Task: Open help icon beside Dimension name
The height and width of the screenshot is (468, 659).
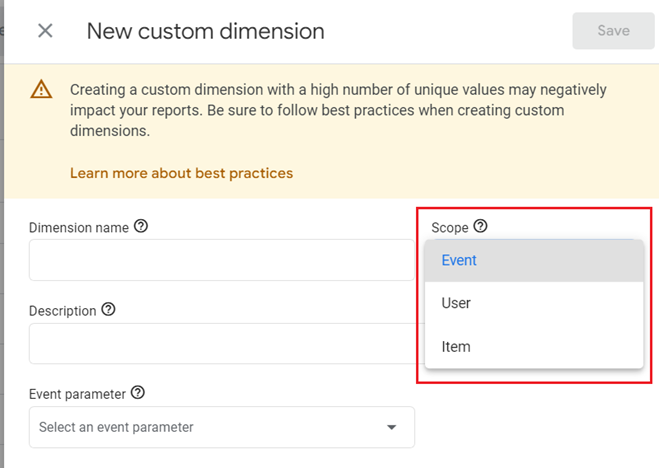Action: coord(141,227)
